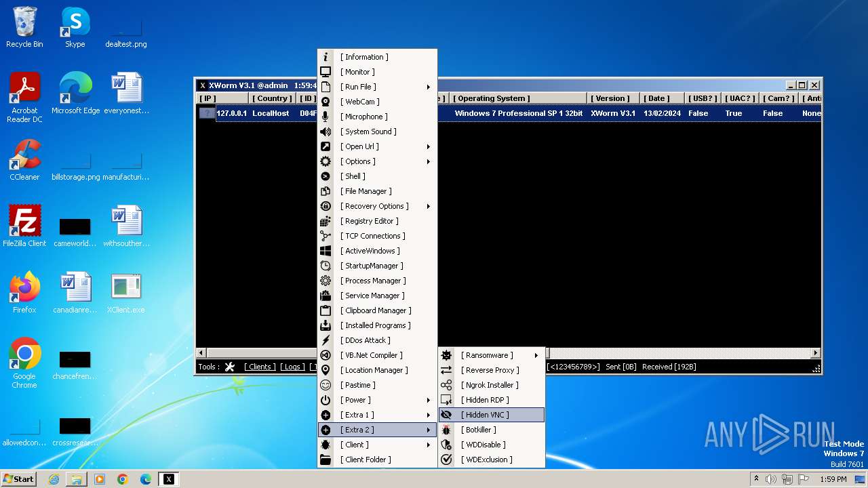This screenshot has width=868, height=488.
Task: Click the XWorm taskbar button
Action: coord(169,479)
